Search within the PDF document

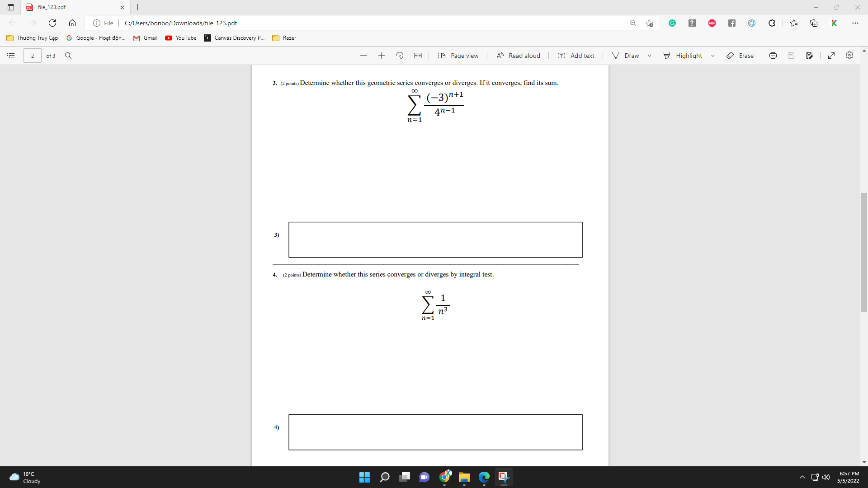[x=68, y=55]
